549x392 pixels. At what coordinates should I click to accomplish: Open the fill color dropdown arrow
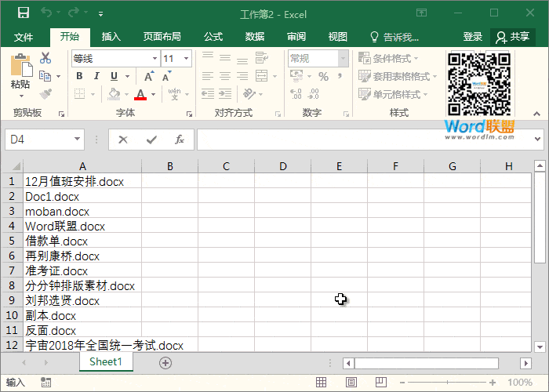coord(126,94)
